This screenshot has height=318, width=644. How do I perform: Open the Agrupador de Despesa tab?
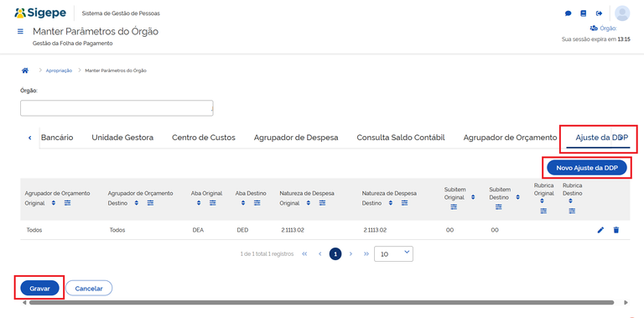click(296, 138)
